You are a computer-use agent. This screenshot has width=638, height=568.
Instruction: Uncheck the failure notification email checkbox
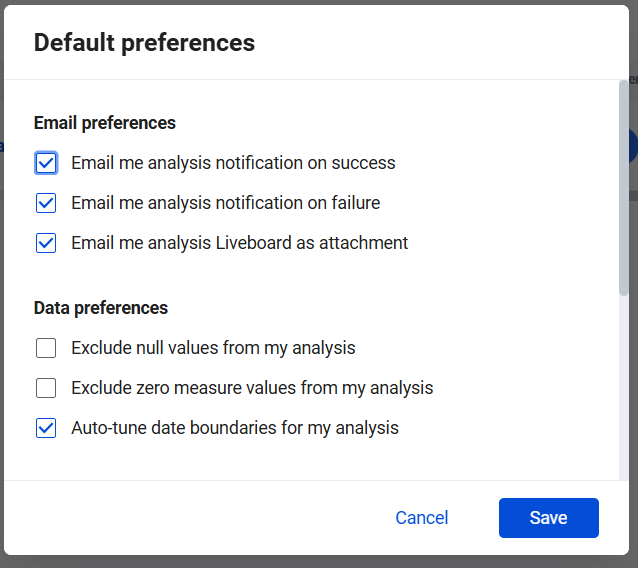tap(46, 203)
